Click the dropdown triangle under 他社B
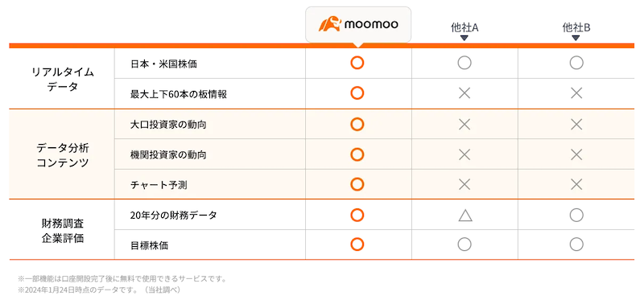This screenshot has height=300, width=644. (576, 38)
